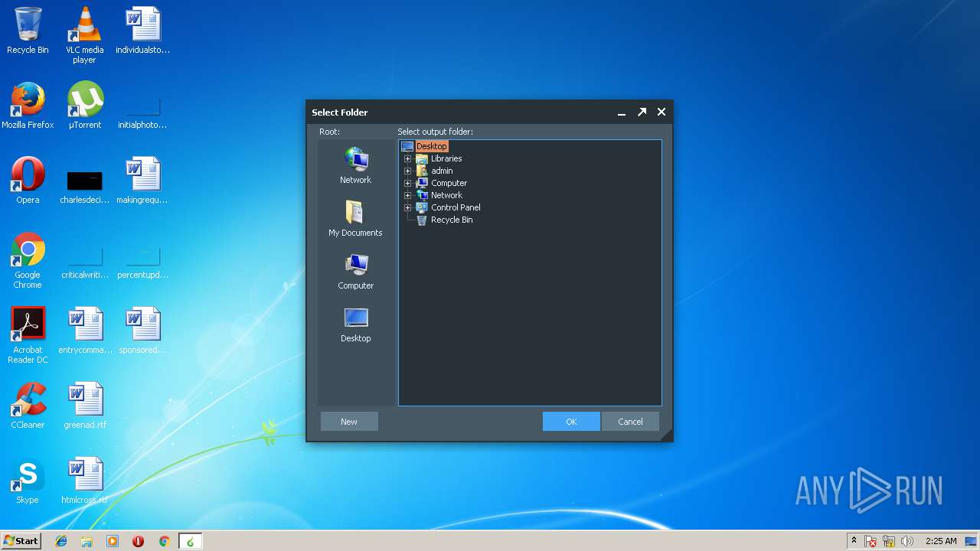Show hidden system tray icons
Screen dimensions: 980x551
coord(854,541)
